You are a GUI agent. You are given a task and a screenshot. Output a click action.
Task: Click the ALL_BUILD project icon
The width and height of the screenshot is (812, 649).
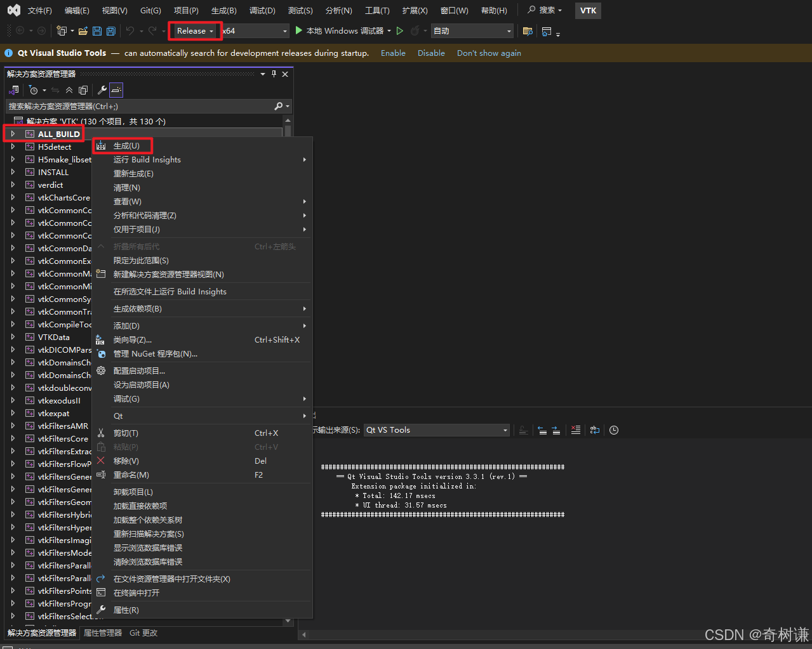(30, 134)
